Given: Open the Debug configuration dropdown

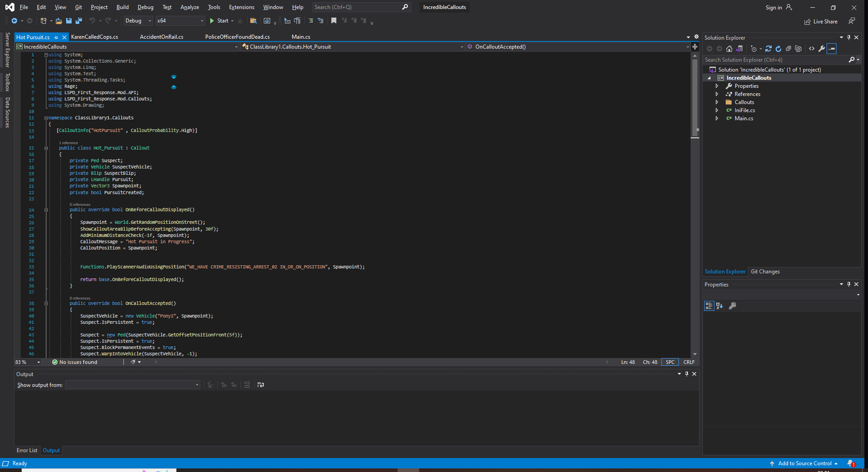Looking at the screenshot, I should click(138, 21).
